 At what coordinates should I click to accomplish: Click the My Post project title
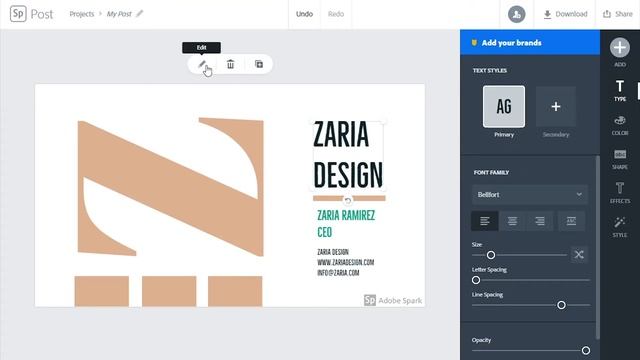pos(119,14)
